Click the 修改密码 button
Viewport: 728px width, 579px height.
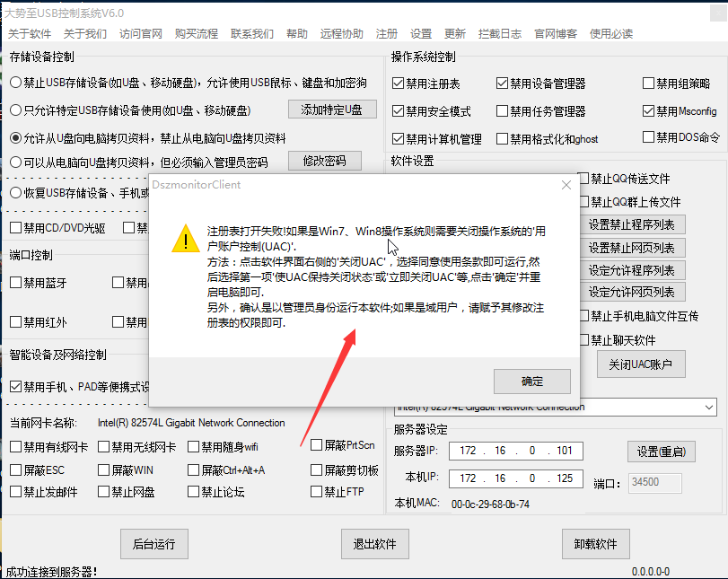point(324,162)
